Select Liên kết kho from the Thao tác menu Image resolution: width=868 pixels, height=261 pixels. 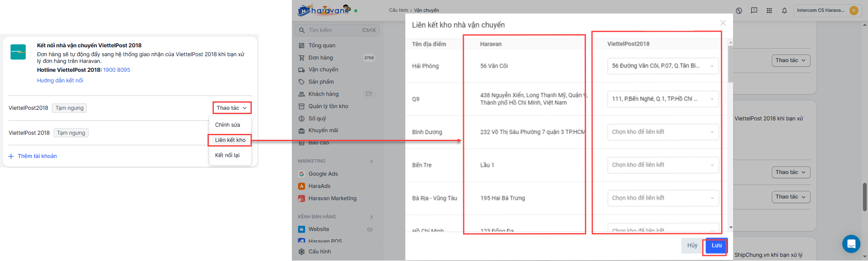pos(230,140)
